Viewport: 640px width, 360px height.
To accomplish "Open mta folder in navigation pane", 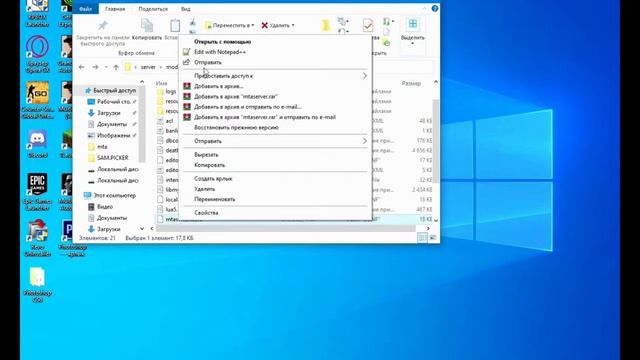I will coord(98,147).
